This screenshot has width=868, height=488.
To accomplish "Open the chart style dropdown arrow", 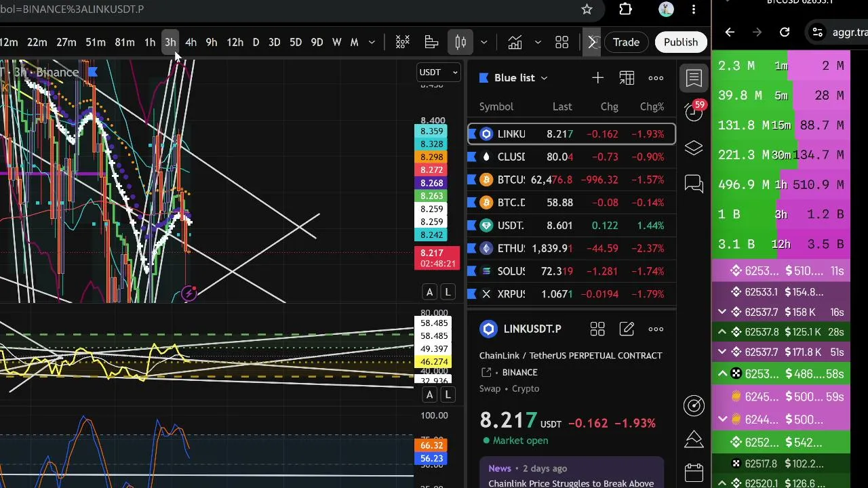I will coord(484,43).
